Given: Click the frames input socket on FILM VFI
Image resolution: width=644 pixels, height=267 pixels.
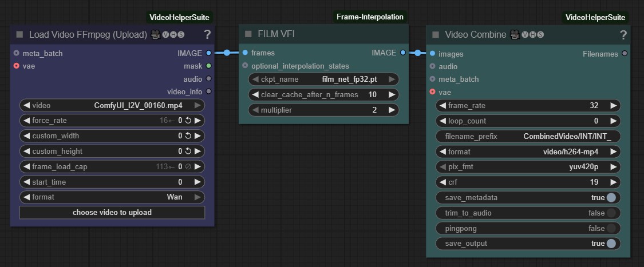Looking at the screenshot, I should 245,53.
